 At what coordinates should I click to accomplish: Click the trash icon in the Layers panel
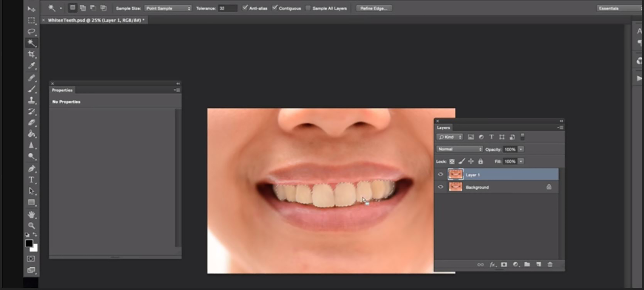coord(550,265)
